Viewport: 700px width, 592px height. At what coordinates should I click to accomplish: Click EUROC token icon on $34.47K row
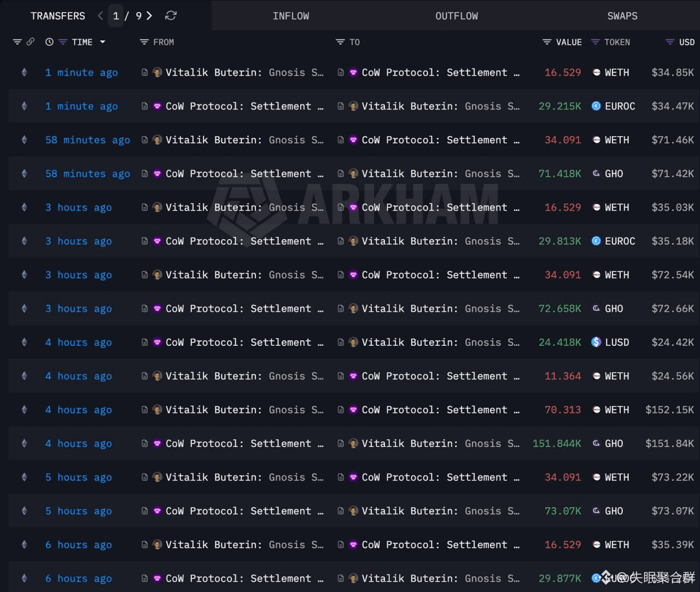click(x=597, y=106)
